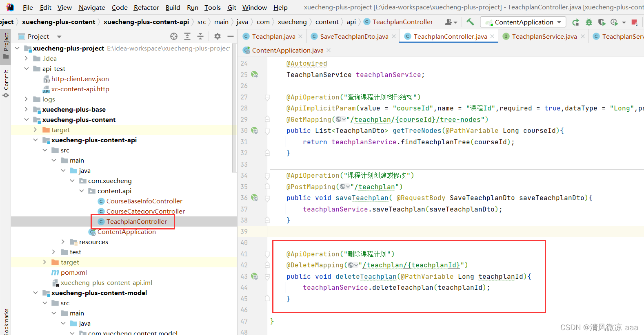Click xuecheng-plus-content-api in the breadcrumb
The image size is (644, 335).
tap(146, 22)
